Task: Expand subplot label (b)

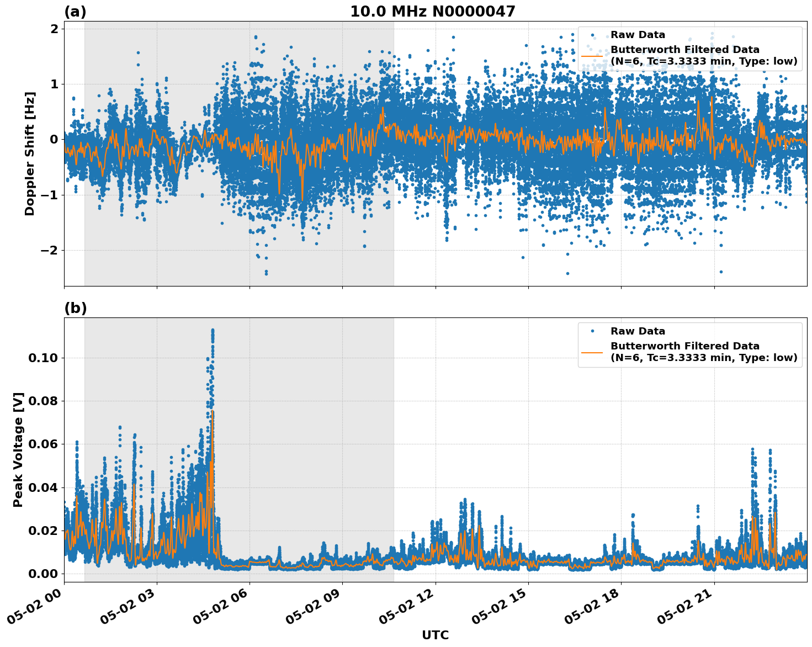Action: (76, 307)
